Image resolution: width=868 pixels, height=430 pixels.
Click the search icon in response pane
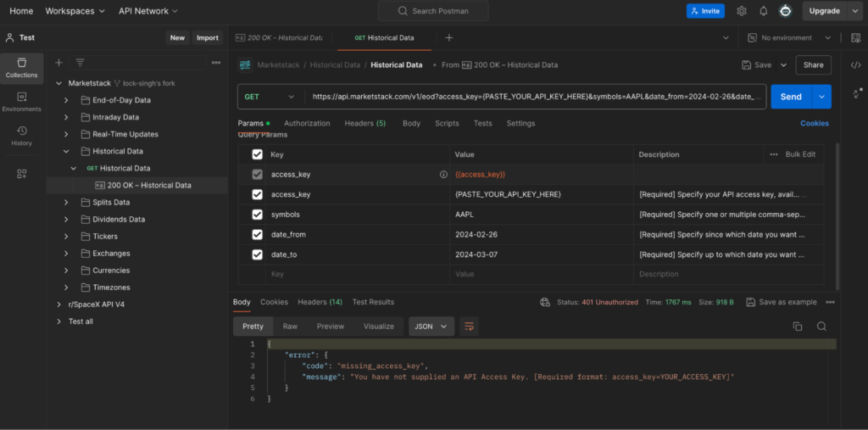(821, 327)
